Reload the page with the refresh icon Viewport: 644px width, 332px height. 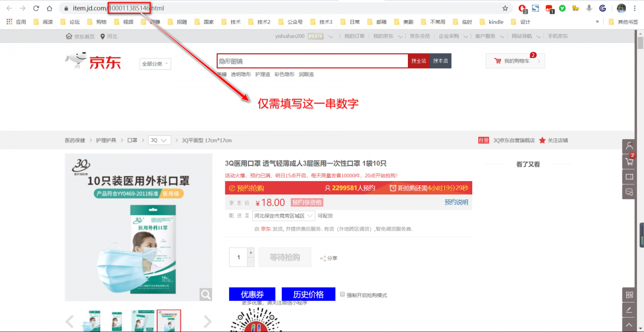point(36,8)
